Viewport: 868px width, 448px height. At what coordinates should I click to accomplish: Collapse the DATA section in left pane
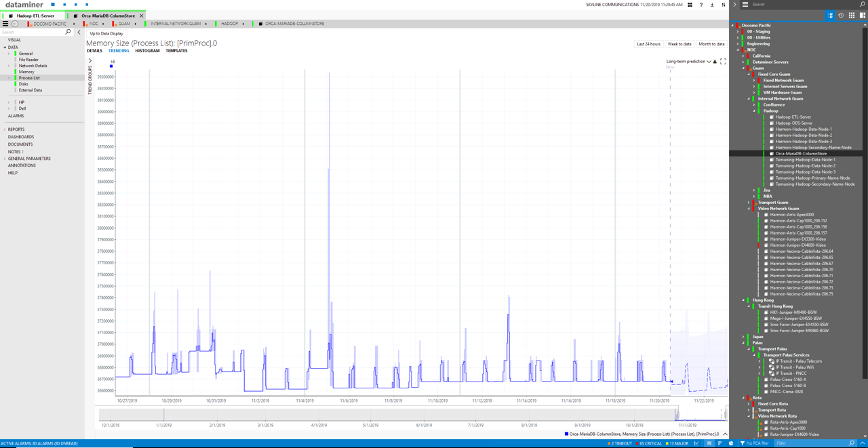pos(5,47)
